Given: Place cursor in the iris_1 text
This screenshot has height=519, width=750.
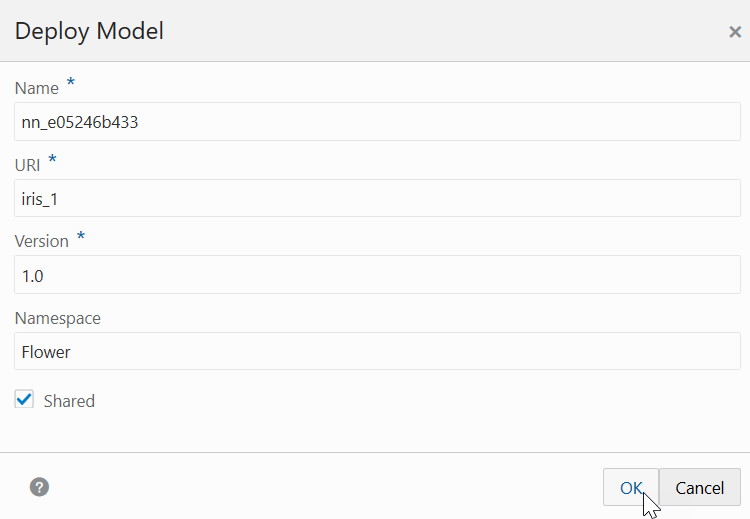Looking at the screenshot, I should 40,199.
